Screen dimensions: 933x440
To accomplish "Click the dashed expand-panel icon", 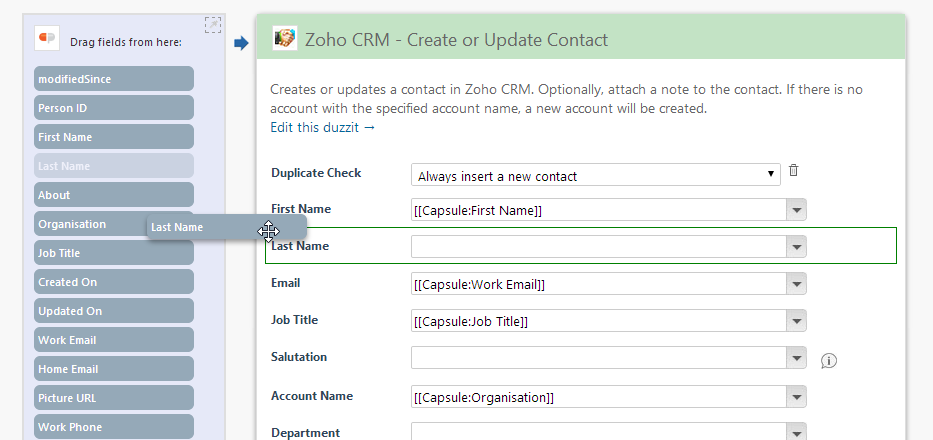I will tap(212, 25).
